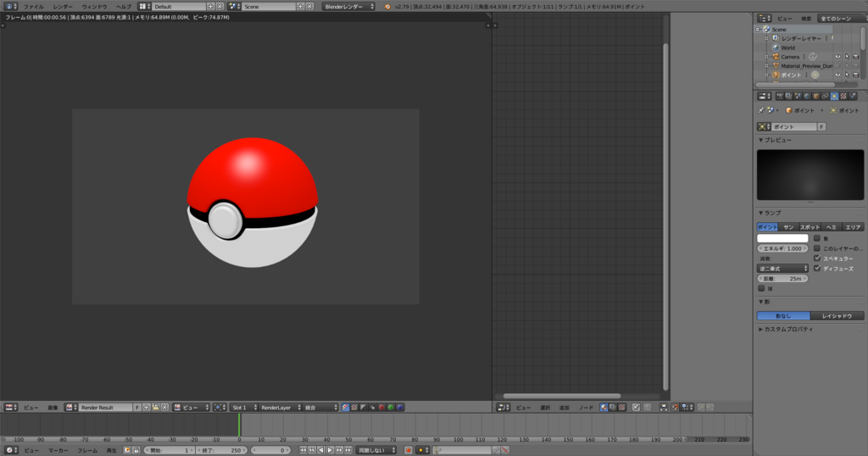Open the Blenderレンダー engine dropdown
868x456 pixels.
tap(348, 6)
